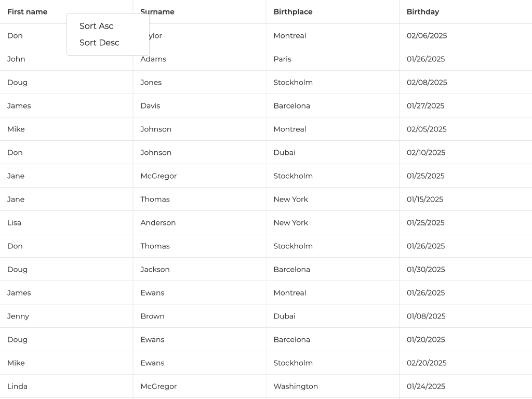532x399 pixels.
Task: Select the birthday cell 02/20/2025
Action: 427,363
